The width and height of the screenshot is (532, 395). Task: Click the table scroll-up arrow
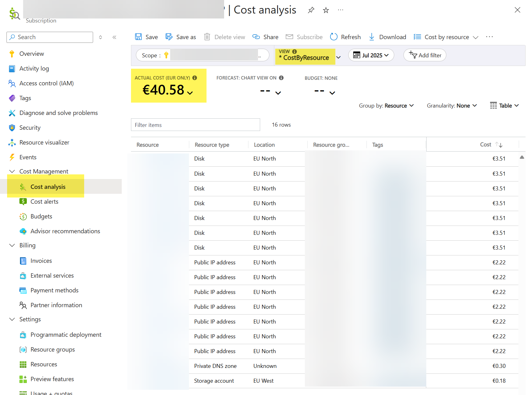522,157
